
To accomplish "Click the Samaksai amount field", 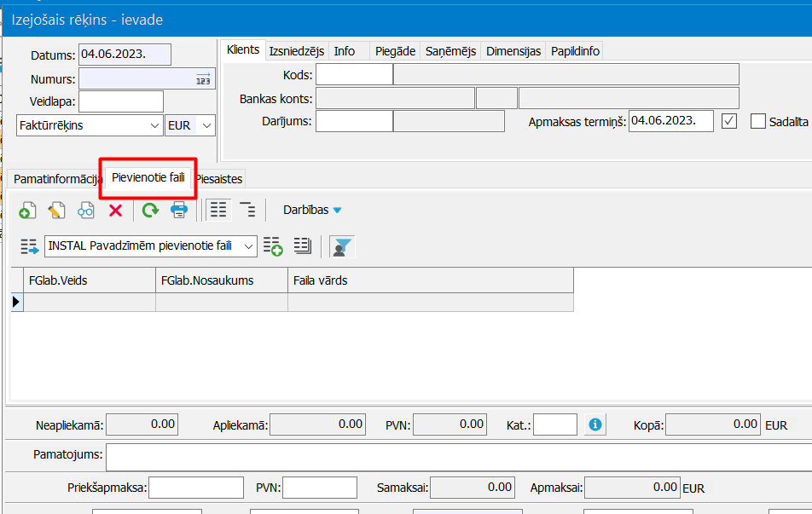I will pyautogui.click(x=473, y=488).
